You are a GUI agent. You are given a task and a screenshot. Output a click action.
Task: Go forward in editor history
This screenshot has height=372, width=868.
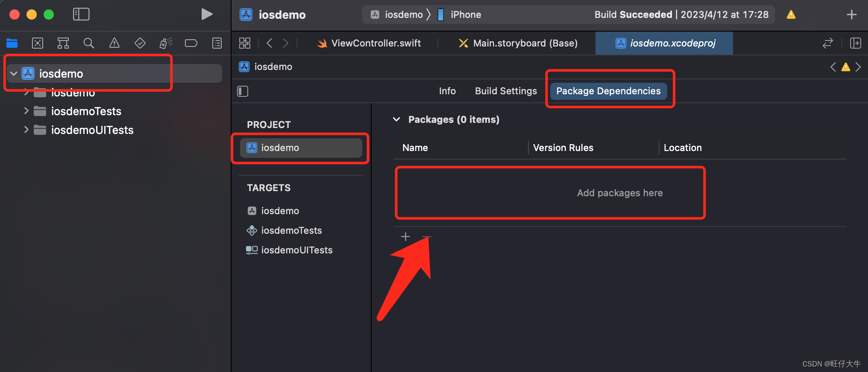[286, 43]
